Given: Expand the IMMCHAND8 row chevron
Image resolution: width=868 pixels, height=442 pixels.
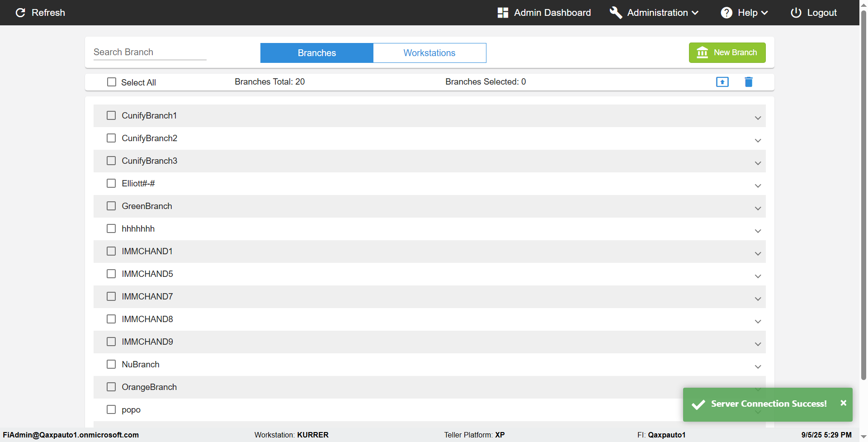Looking at the screenshot, I should point(758,322).
